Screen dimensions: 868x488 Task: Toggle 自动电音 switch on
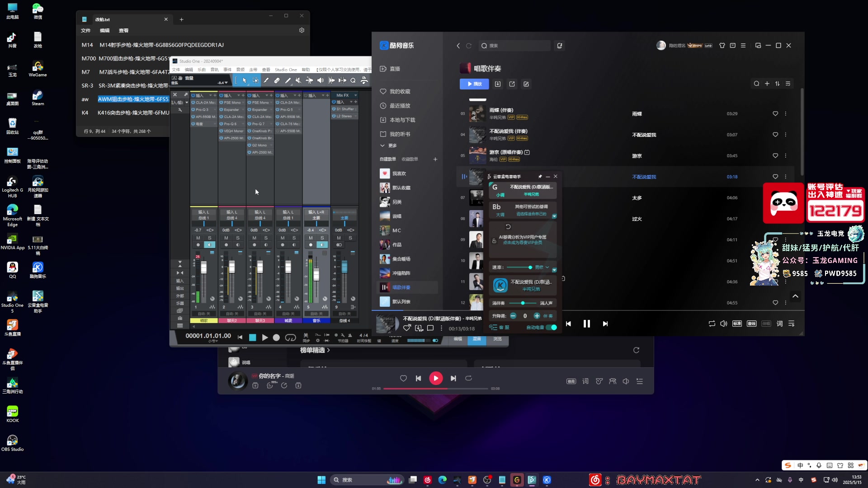[x=552, y=327]
